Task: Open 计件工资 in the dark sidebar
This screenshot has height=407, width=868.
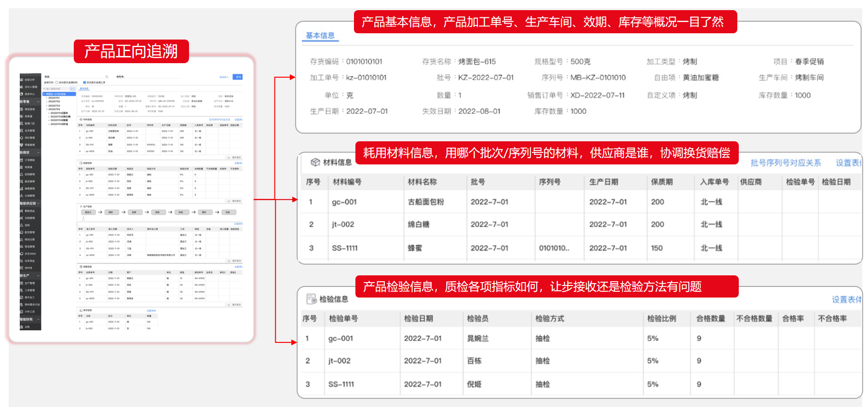Action: [x=30, y=312]
